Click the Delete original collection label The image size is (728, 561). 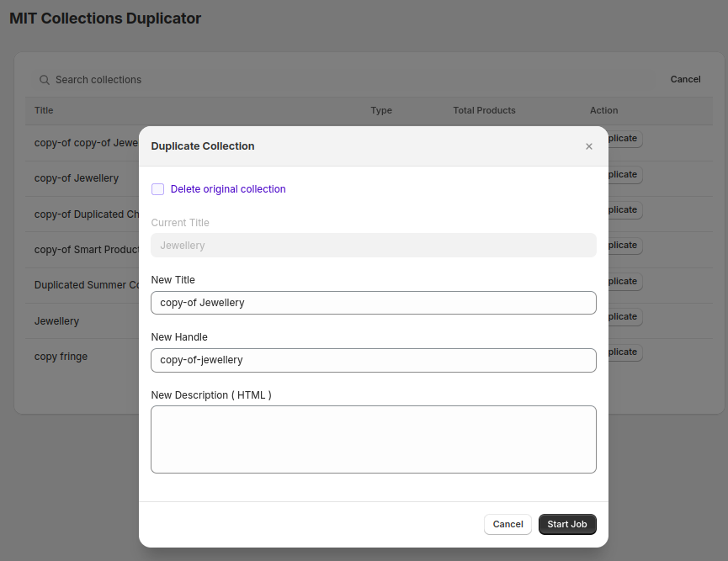tap(228, 189)
